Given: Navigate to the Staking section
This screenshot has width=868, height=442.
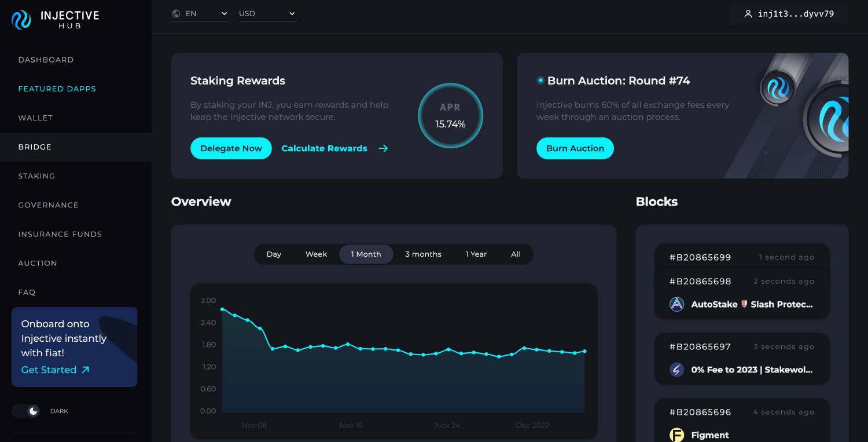Looking at the screenshot, I should pos(36,176).
